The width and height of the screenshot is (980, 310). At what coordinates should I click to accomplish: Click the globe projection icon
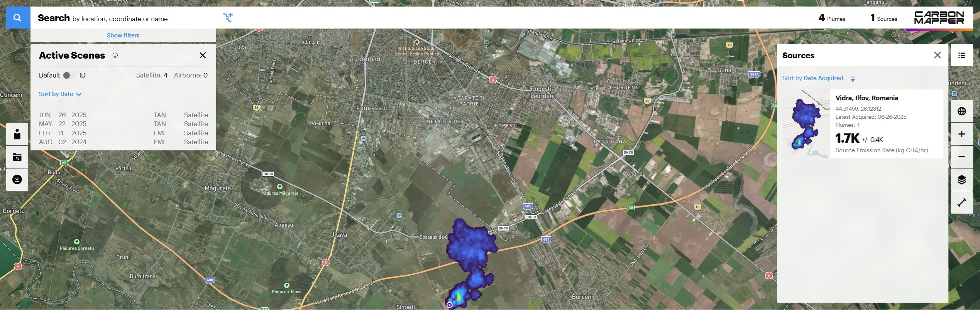pos(961,111)
